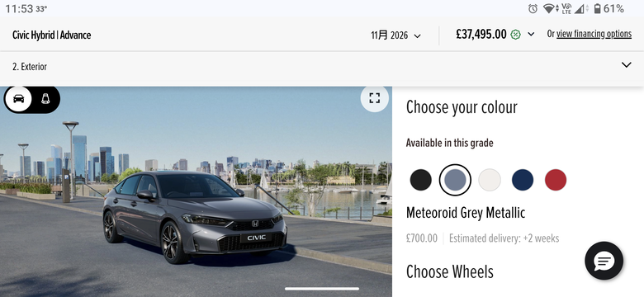Tap the green discount badge near price
Viewport: 644px width, 297px height.
(x=515, y=35)
